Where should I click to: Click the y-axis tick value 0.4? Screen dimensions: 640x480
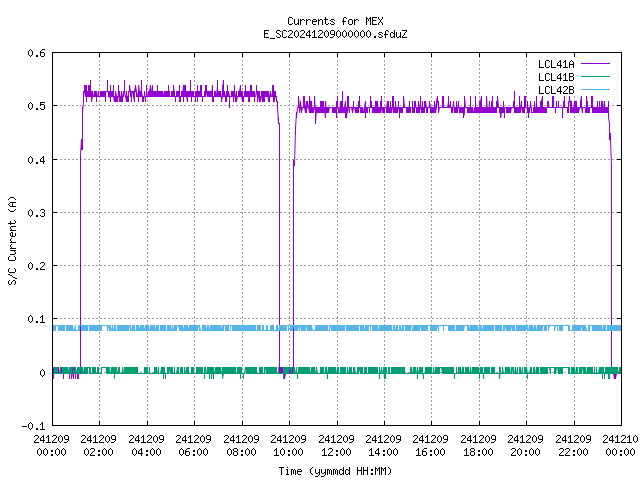click(36, 160)
